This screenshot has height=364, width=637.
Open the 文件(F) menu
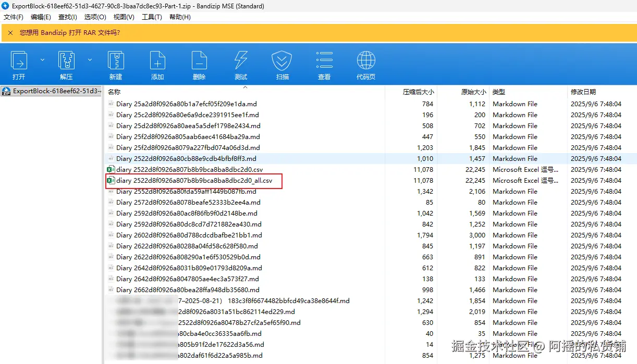(x=14, y=17)
